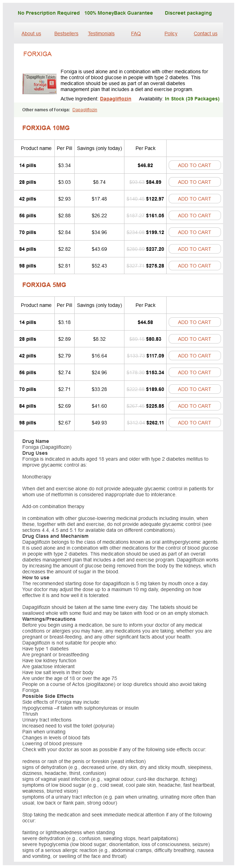Visit the FAQ page
The height and width of the screenshot is (868, 237).
(x=136, y=33)
